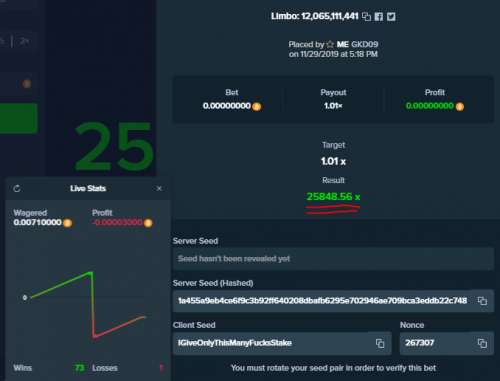The height and width of the screenshot is (381, 500).
Task: Click the star icon beside ME GKD09
Action: point(330,44)
